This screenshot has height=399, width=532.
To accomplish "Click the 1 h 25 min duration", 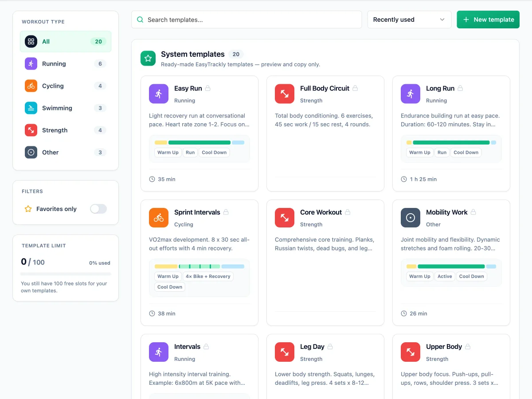I will (x=423, y=179).
